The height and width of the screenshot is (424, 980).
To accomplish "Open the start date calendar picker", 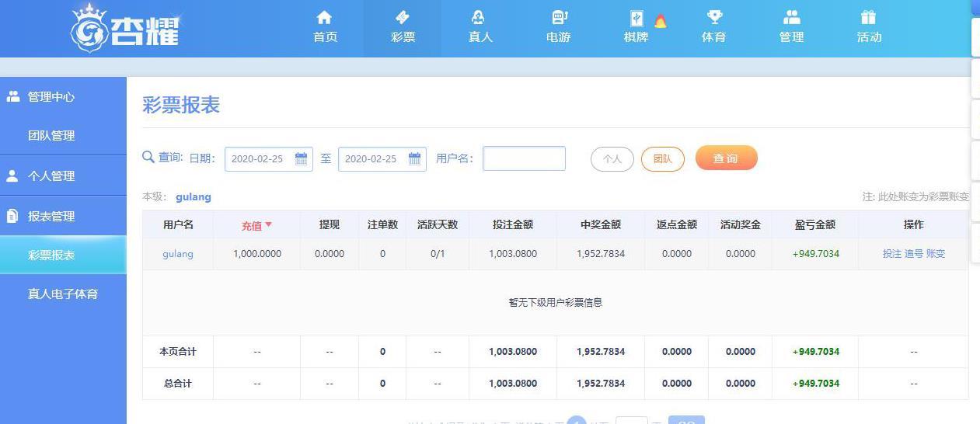I will tap(302, 159).
